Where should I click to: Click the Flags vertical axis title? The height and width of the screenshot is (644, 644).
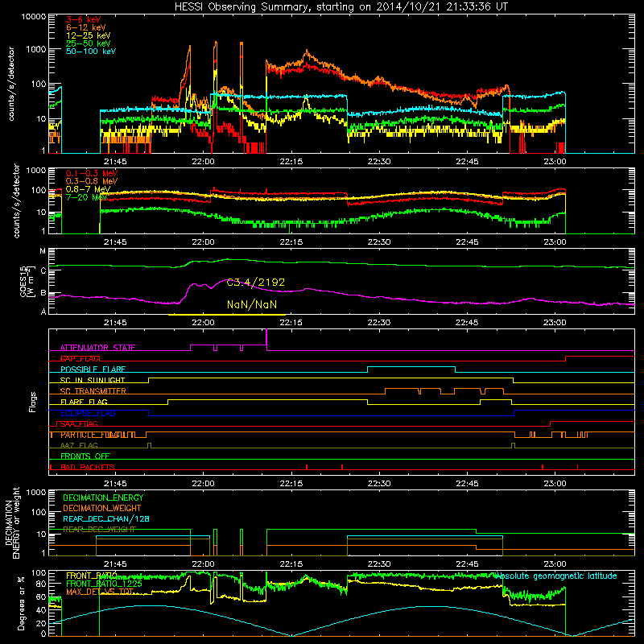(33, 402)
